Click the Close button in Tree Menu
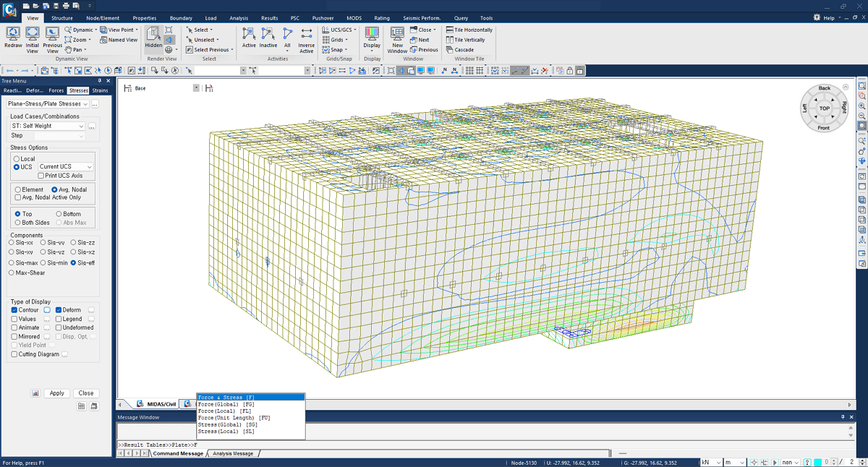The image size is (868, 467). 86,393
